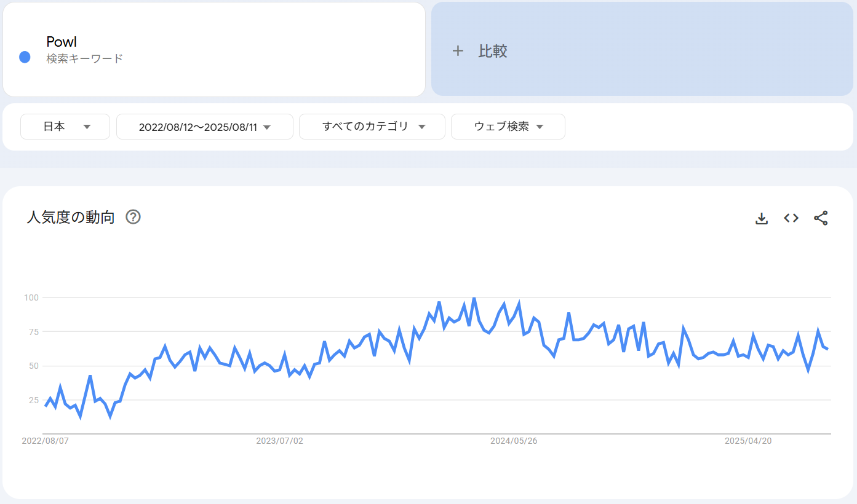Open the 日本 region dropdown
Viewport: 857px width, 504px height.
point(65,127)
